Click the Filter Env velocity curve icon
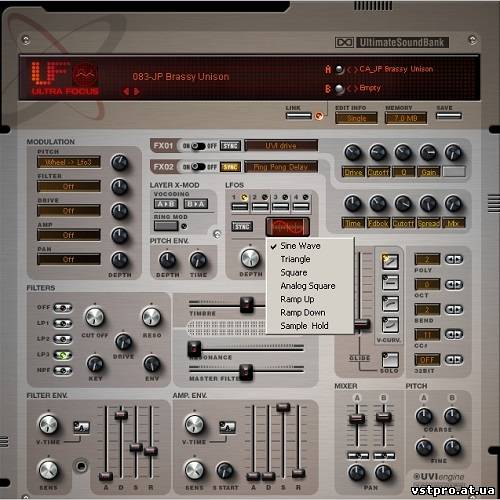 point(81,427)
